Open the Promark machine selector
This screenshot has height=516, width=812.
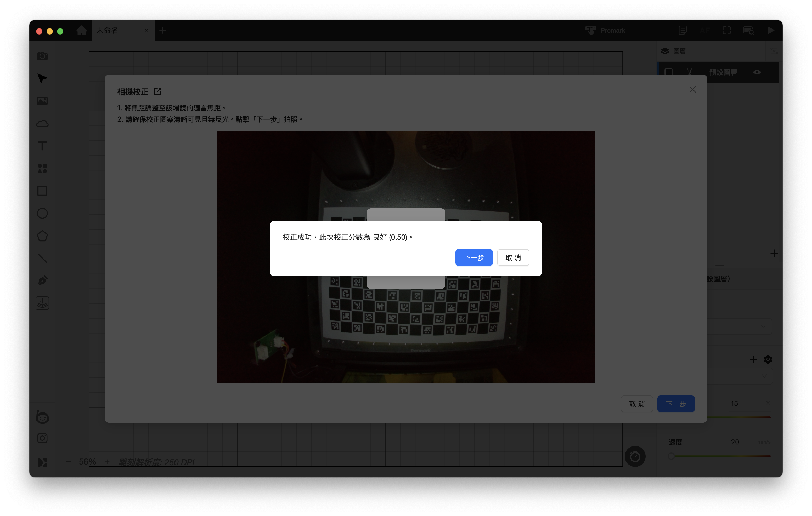click(605, 31)
